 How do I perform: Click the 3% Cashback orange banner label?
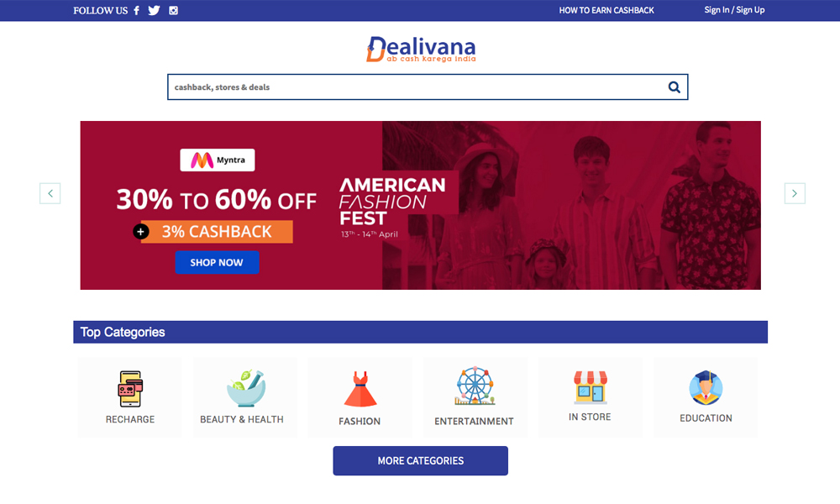(x=217, y=231)
